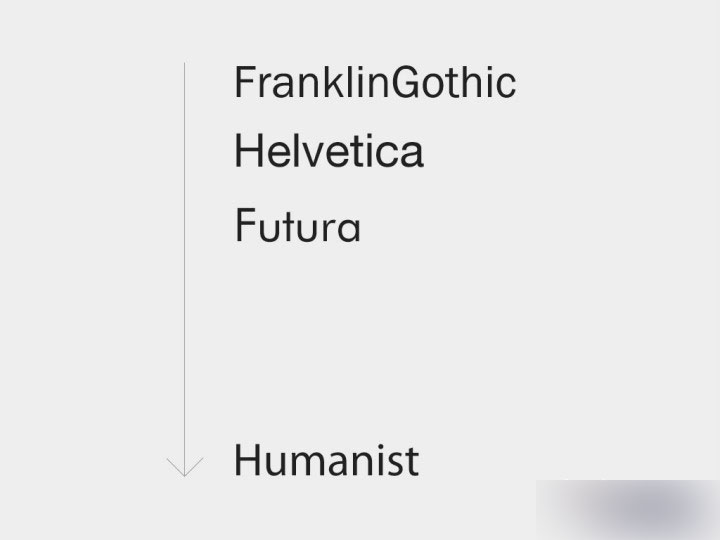Image resolution: width=720 pixels, height=540 pixels.
Task: Click the letter c ending Helvetica
Action: click(x=383, y=155)
